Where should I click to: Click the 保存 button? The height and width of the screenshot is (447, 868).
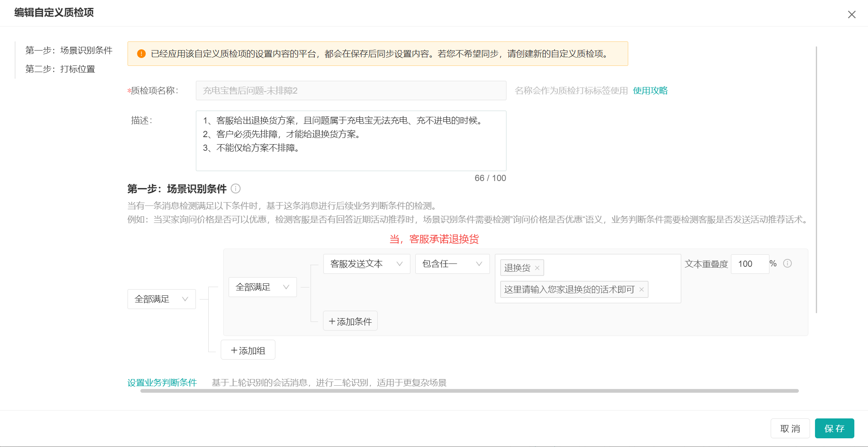(834, 428)
